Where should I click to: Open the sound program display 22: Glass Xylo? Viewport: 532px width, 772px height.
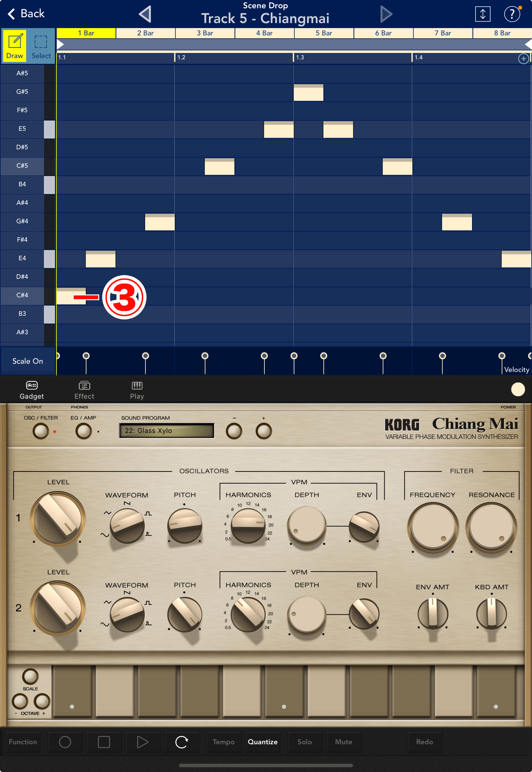[166, 431]
